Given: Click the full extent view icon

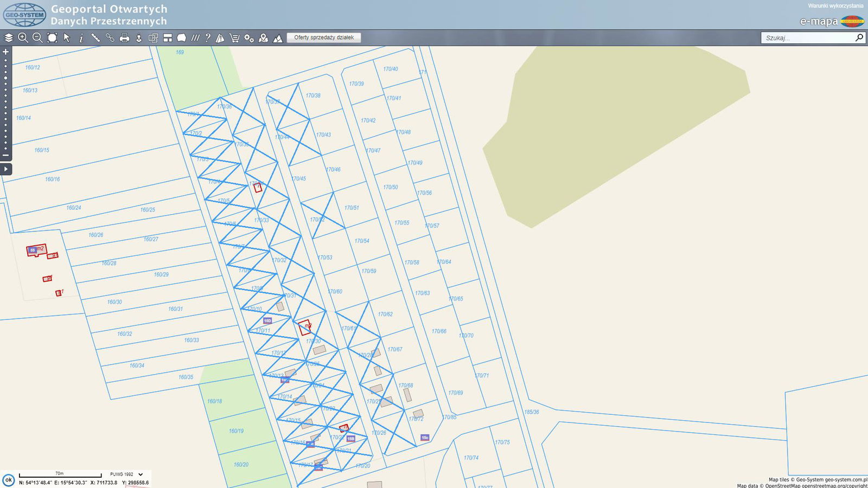Looking at the screenshot, I should [52, 38].
